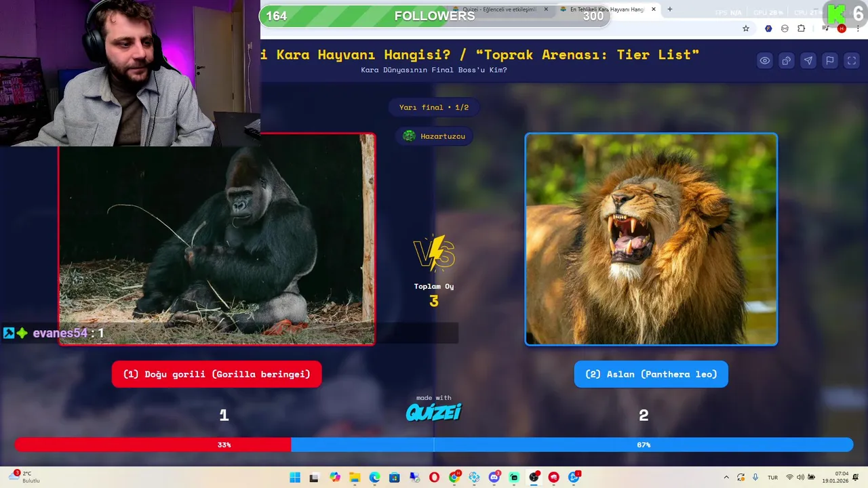868x488 pixels.
Task: Open the Copilot taskbar icon
Action: tap(335, 478)
